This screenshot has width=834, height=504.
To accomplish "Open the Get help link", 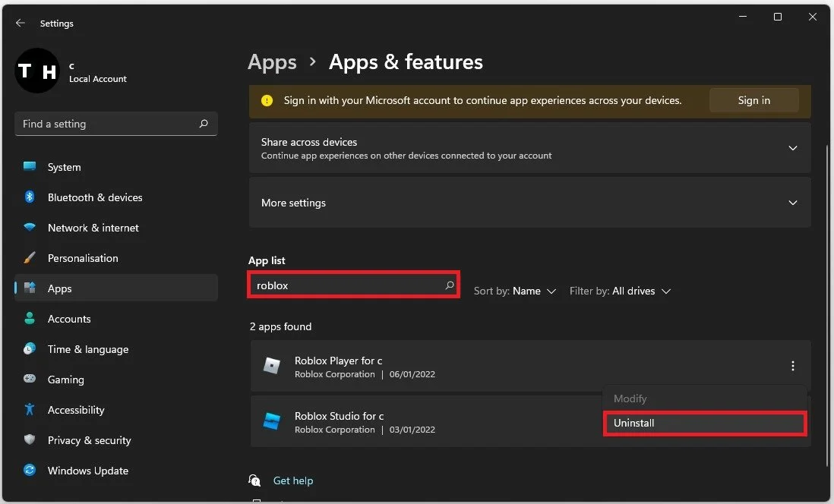I will click(292, 480).
